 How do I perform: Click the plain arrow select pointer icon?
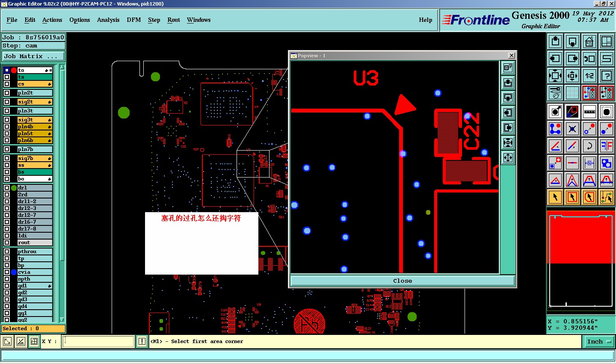[555, 197]
